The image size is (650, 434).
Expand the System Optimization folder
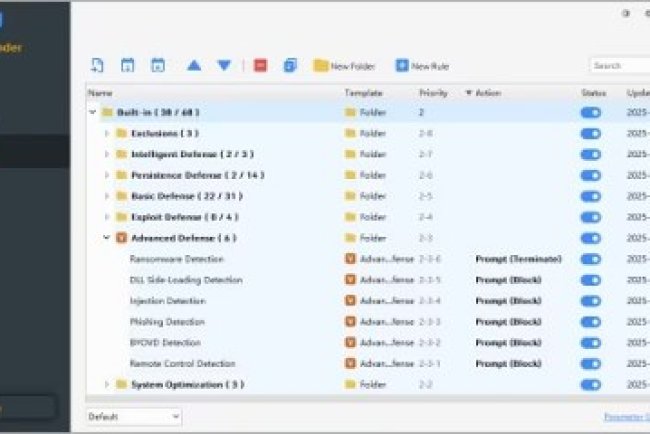pos(107,385)
